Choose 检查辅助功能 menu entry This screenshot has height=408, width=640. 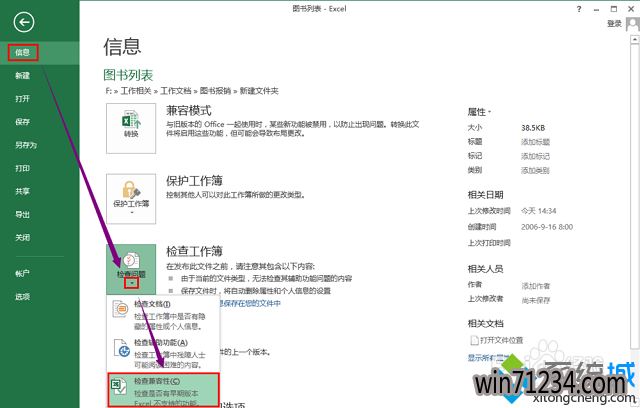[163, 353]
